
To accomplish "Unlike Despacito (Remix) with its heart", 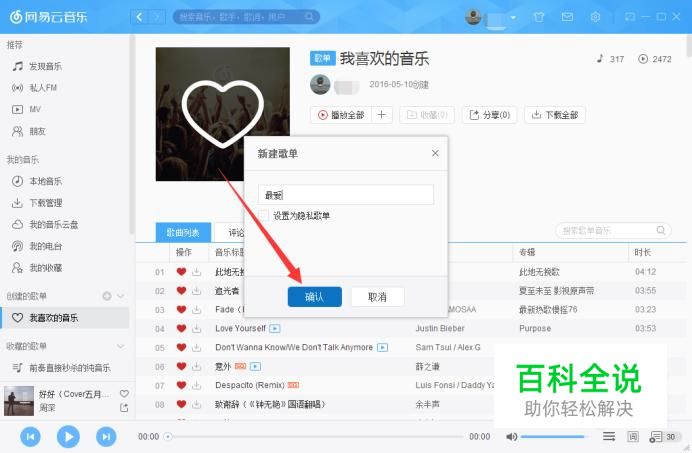I will [181, 385].
